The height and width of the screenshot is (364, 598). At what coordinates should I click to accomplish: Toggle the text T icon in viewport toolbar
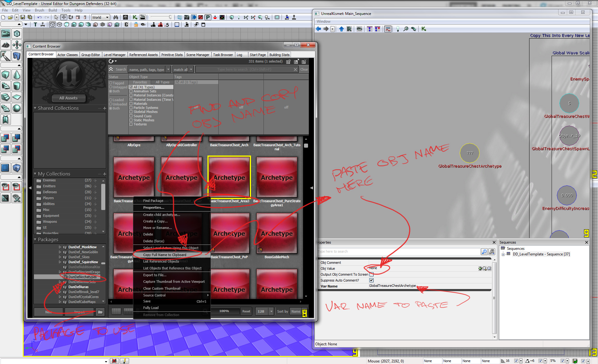coord(35,25)
